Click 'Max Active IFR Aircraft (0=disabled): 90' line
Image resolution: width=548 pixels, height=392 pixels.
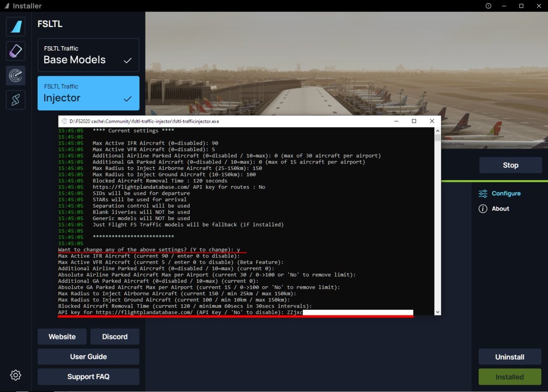pyautogui.click(x=155, y=143)
